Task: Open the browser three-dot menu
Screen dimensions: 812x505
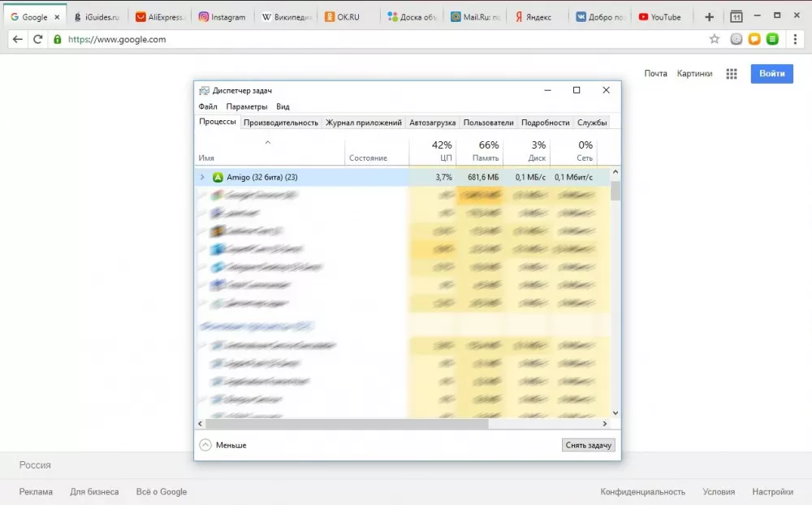Action: pyautogui.click(x=795, y=39)
